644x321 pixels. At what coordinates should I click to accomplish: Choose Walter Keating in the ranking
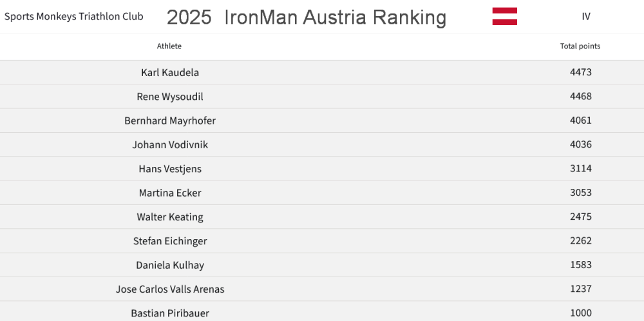[170, 217]
